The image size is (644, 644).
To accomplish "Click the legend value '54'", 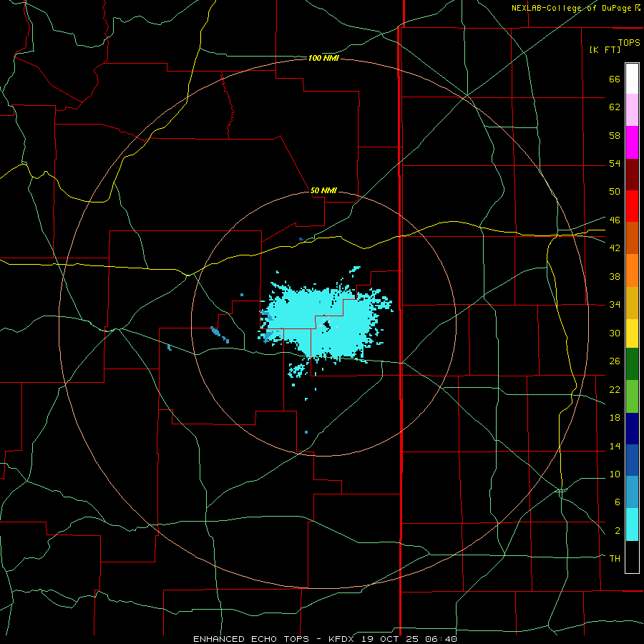I will 615,163.
